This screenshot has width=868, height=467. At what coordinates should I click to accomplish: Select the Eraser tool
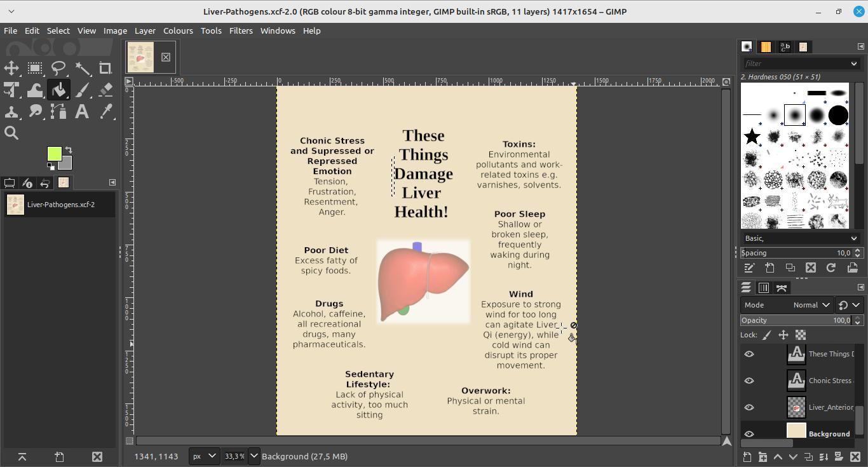coord(105,90)
